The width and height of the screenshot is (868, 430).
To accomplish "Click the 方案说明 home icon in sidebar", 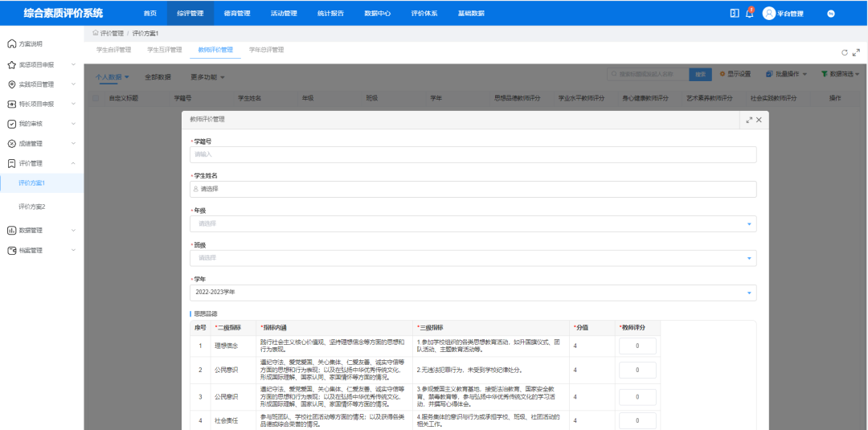I will (x=11, y=43).
